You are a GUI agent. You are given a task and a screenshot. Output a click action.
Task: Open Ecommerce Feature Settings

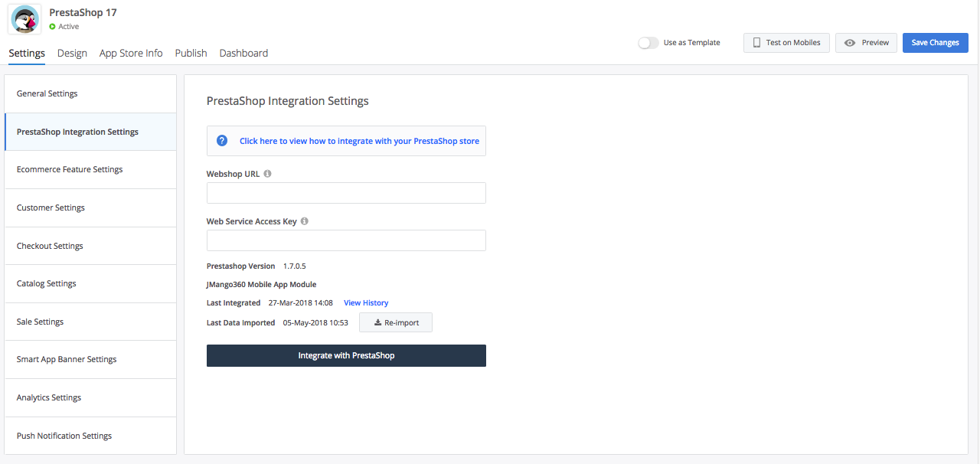90,169
